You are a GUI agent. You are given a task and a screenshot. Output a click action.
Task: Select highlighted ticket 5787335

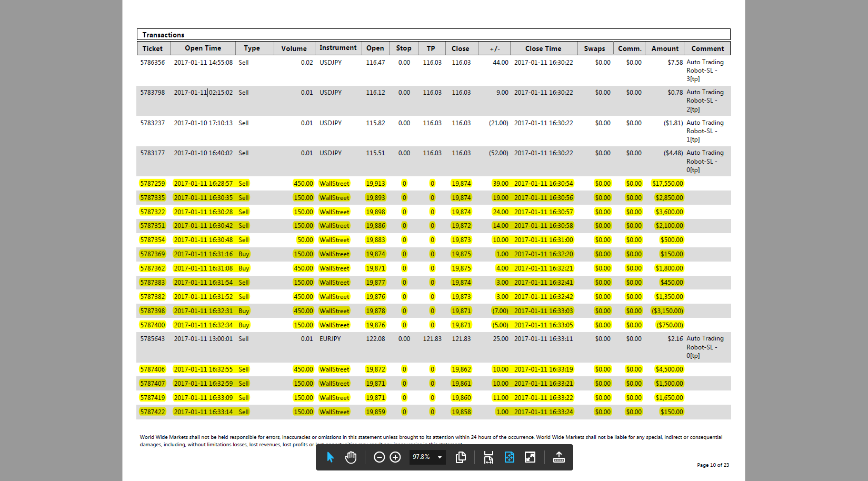(x=153, y=198)
